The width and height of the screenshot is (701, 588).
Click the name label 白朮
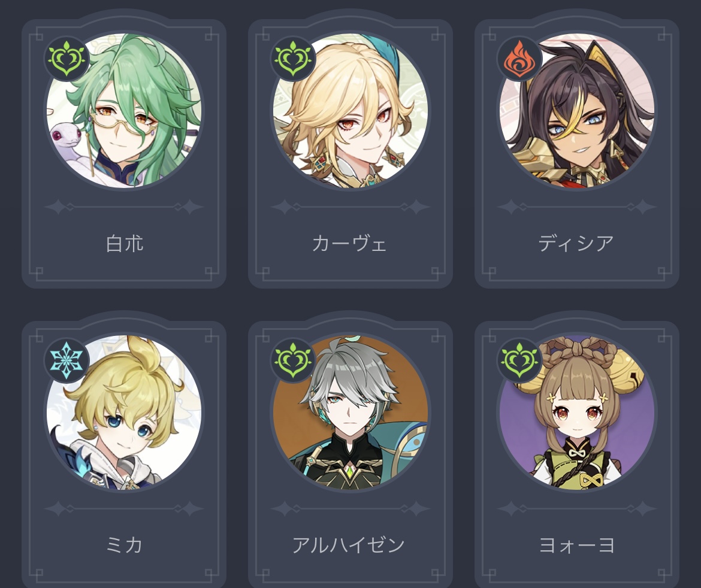pos(124,244)
